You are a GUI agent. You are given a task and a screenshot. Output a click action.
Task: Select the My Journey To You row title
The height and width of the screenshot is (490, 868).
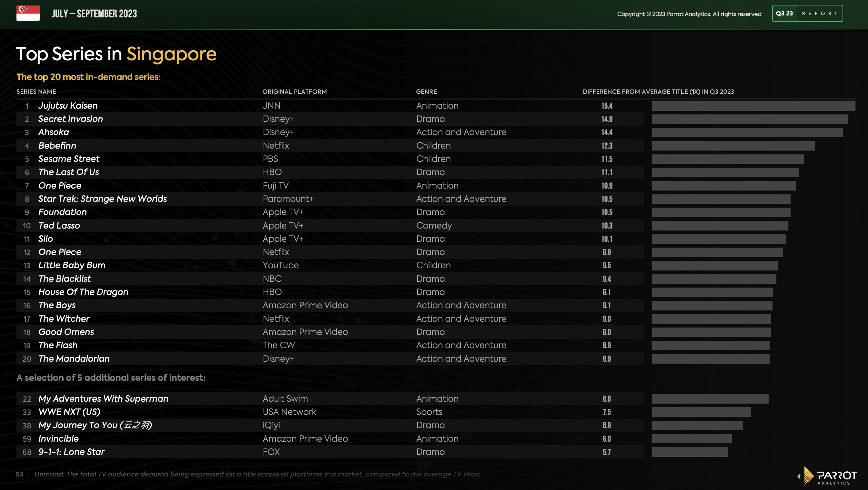click(95, 425)
